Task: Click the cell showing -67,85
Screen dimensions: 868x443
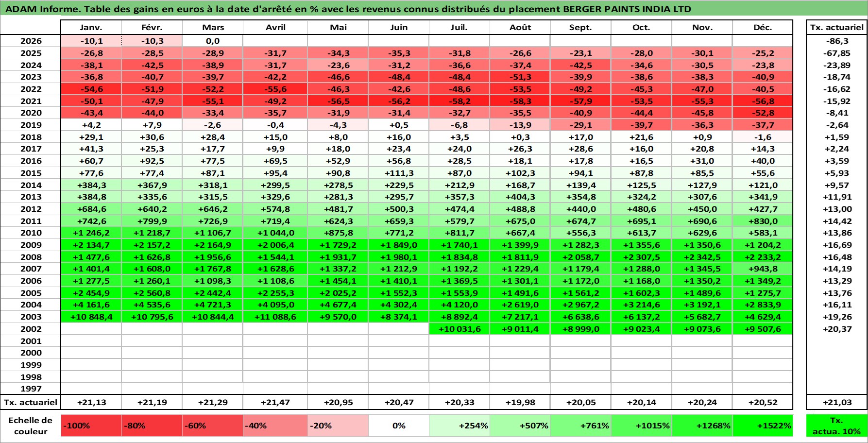Action: coord(836,53)
